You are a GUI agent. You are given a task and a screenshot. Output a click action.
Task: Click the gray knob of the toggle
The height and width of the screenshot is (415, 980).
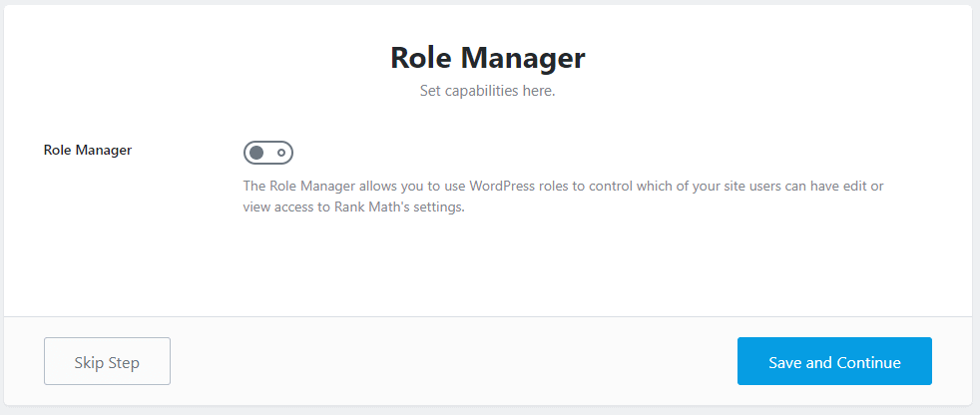tap(257, 153)
